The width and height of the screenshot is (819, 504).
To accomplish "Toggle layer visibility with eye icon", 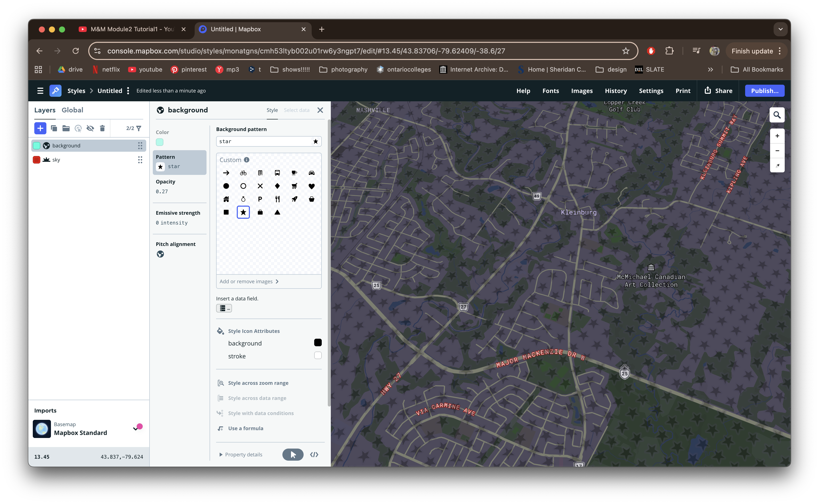I will point(90,128).
